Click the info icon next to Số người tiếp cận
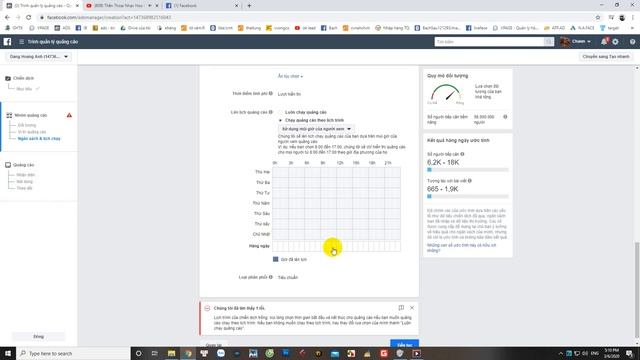 (462, 154)
